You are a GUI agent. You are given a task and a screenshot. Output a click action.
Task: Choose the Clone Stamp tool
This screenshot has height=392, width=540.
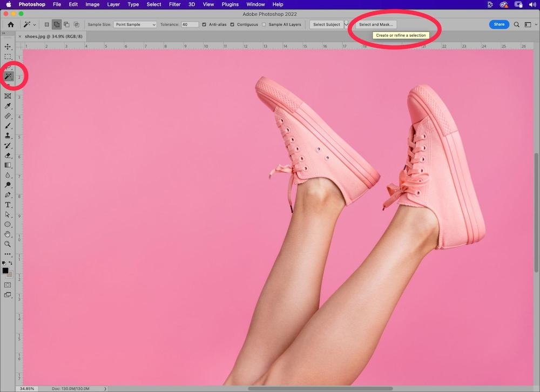pos(8,136)
